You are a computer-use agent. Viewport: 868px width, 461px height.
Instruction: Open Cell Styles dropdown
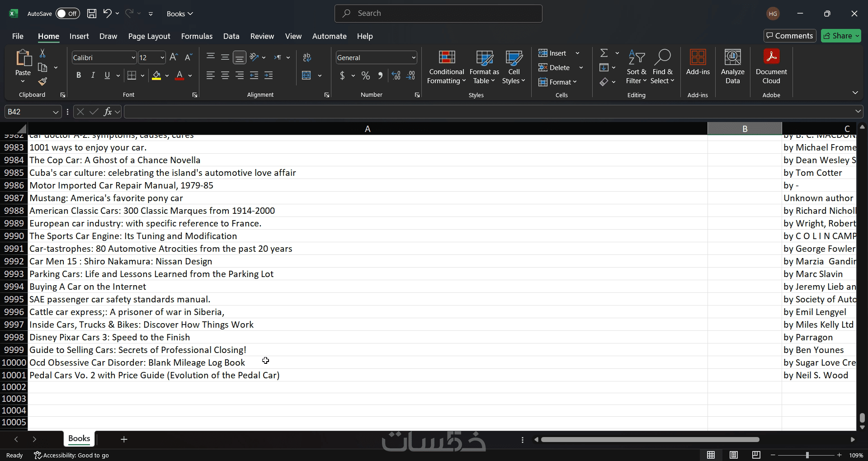514,67
